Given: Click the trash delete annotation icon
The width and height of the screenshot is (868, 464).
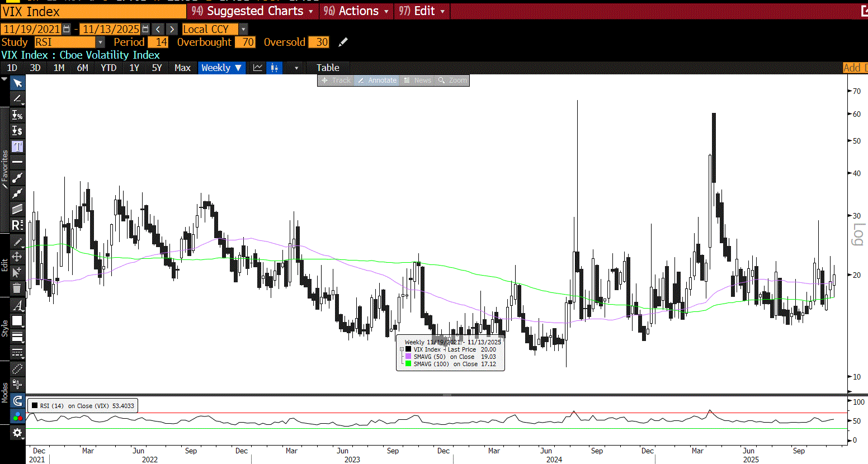Looking at the screenshot, I should [17, 288].
